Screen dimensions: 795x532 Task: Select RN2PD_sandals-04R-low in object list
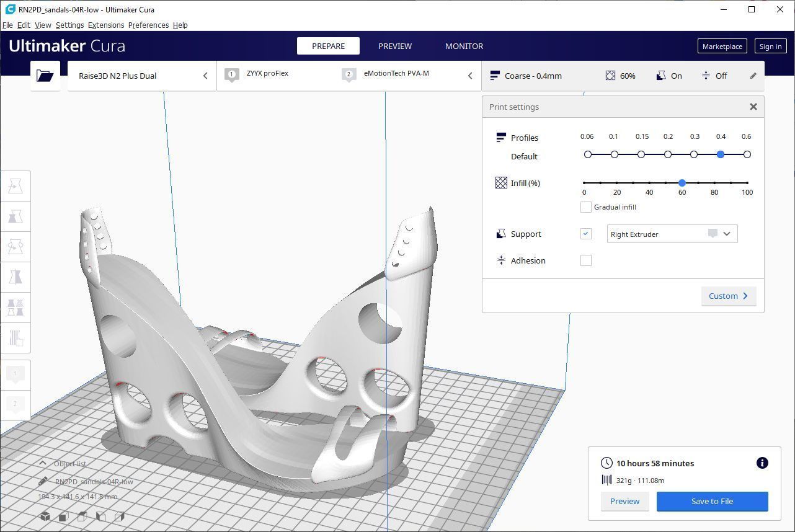coord(94,481)
